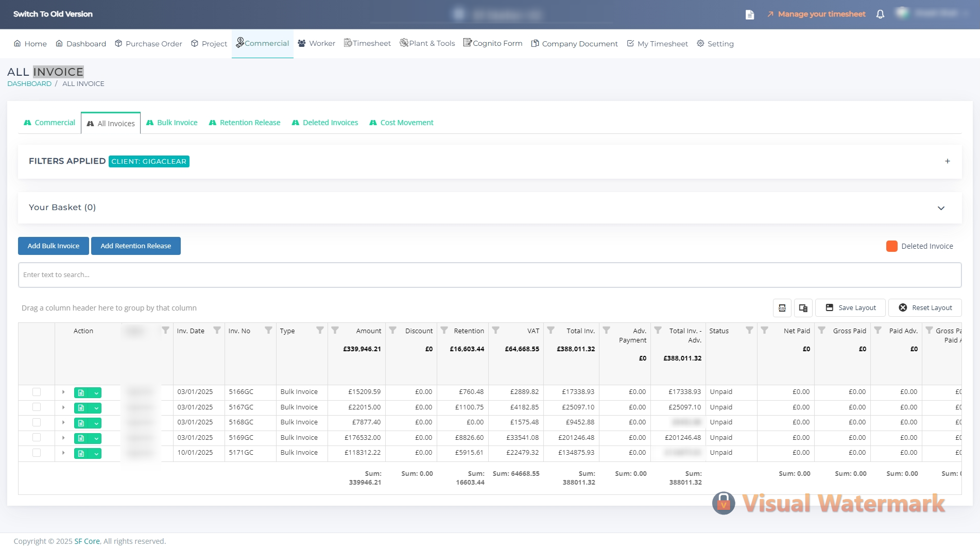
Task: Tick the checkbox for invoice 5166GC
Action: [37, 392]
